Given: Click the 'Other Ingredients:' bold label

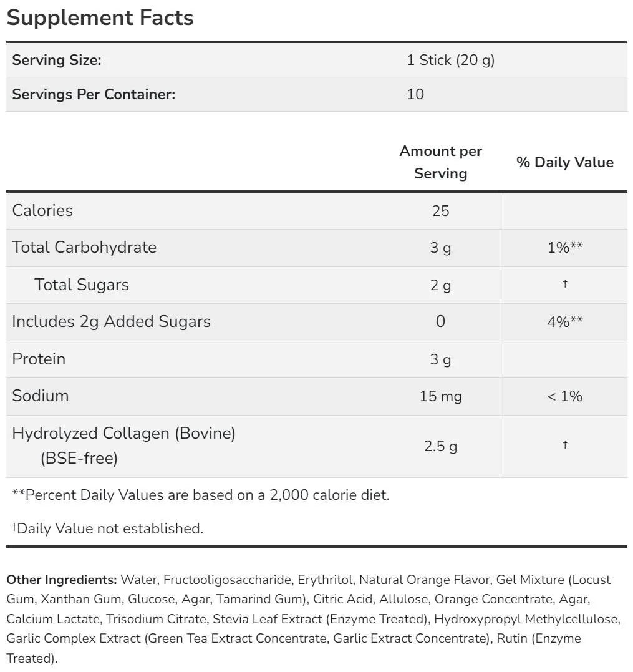Looking at the screenshot, I should tap(61, 580).
